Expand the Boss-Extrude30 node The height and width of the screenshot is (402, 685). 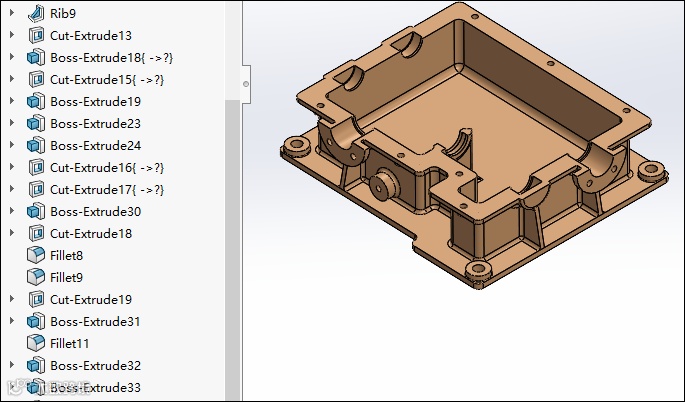(12, 211)
